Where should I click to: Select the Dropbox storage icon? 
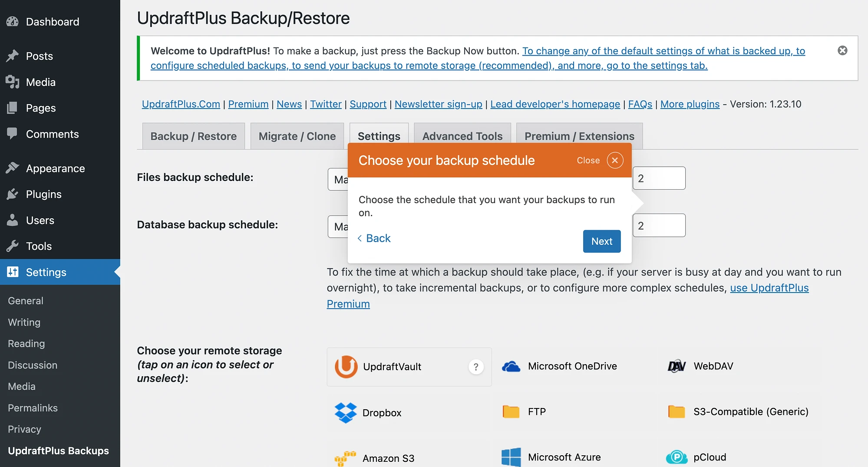click(x=346, y=412)
